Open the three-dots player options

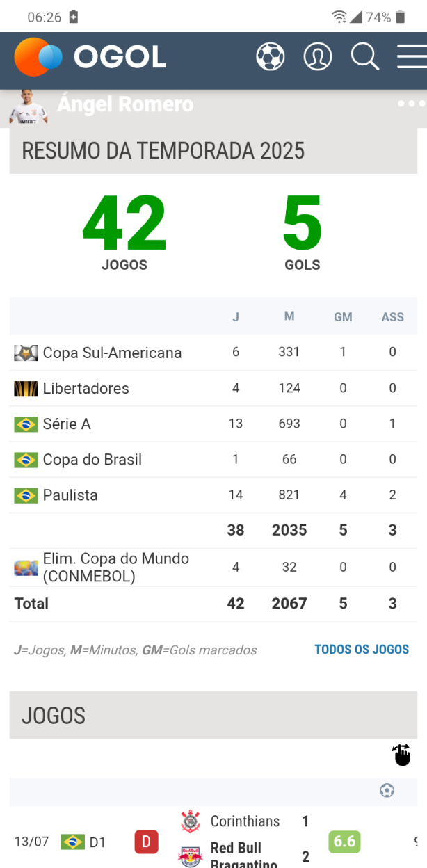pos(411,104)
